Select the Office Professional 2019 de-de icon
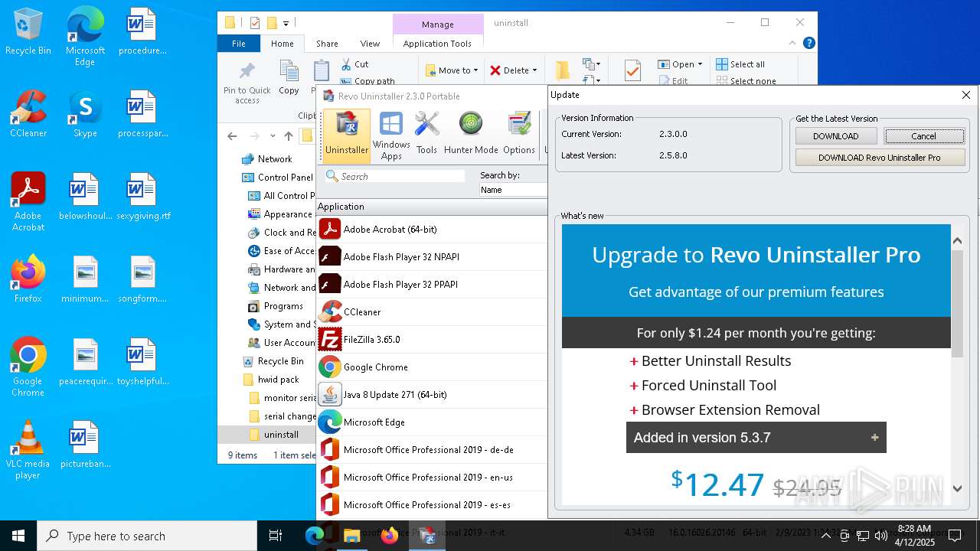The width and height of the screenshot is (980, 551). pos(330,449)
